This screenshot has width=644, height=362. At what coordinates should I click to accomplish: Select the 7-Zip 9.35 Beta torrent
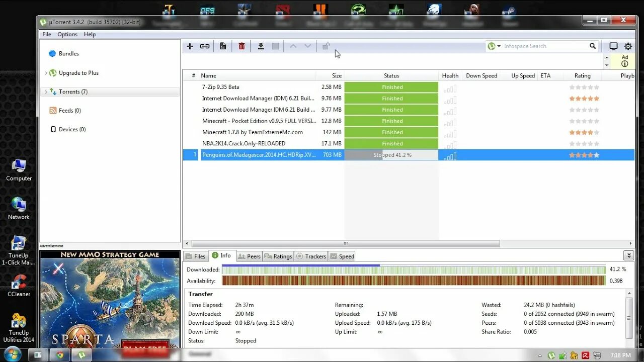pyautogui.click(x=220, y=87)
